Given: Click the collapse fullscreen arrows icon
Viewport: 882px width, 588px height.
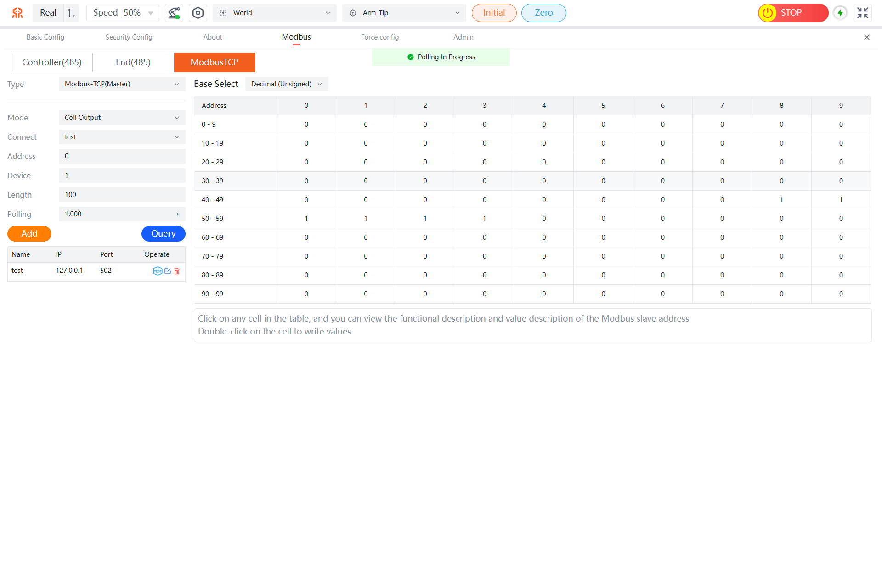Looking at the screenshot, I should coord(863,13).
